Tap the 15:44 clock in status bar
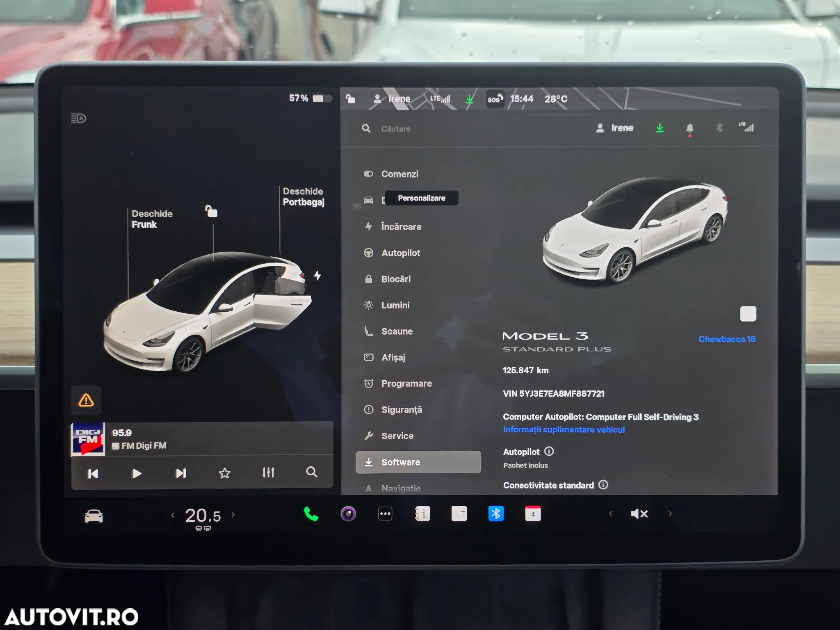 click(x=521, y=99)
